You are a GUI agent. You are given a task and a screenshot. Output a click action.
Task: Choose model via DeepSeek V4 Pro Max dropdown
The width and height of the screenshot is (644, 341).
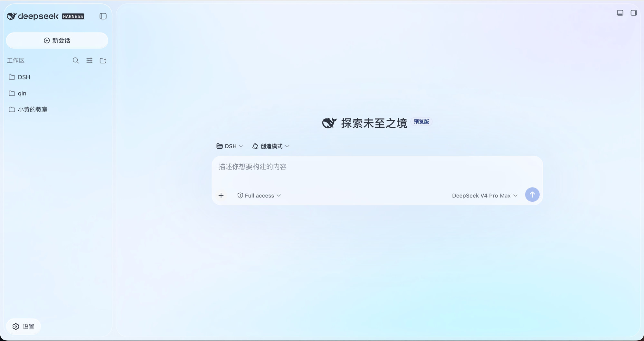tap(485, 196)
